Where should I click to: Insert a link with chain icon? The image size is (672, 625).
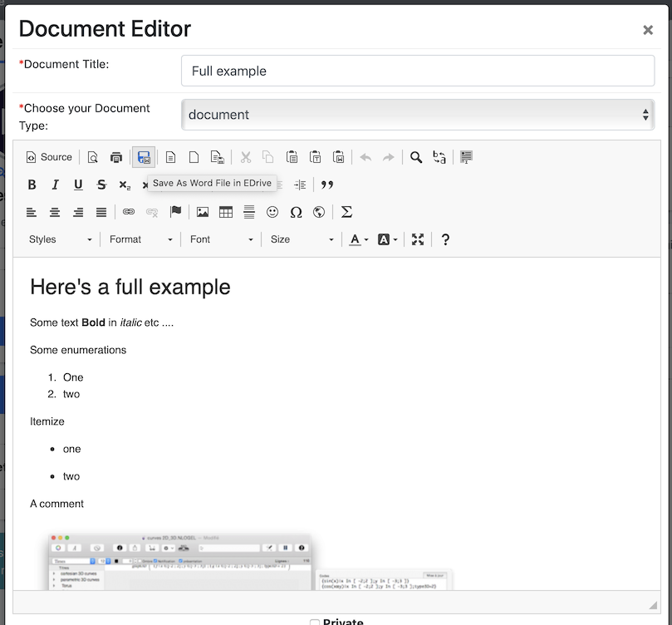pyautogui.click(x=129, y=212)
